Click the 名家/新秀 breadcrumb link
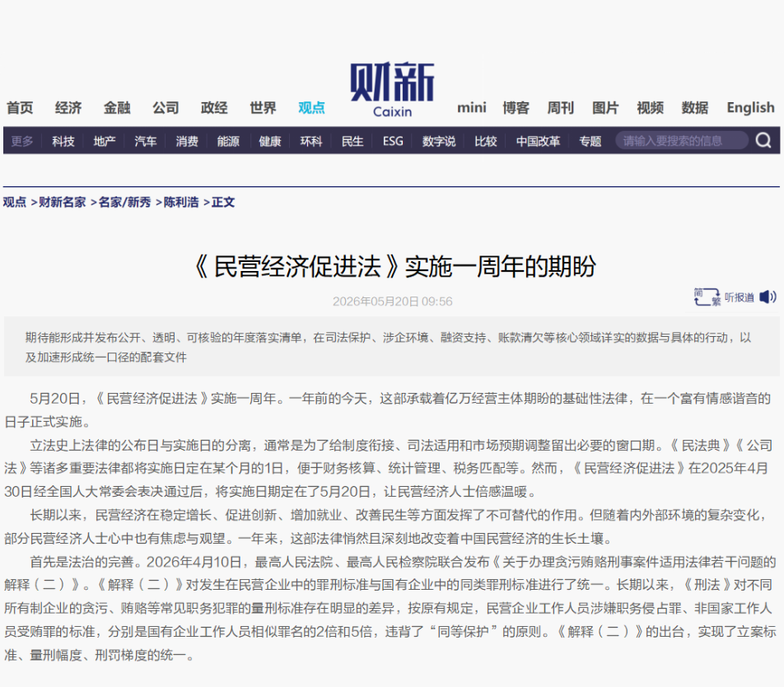The width and height of the screenshot is (784, 687). click(x=124, y=202)
